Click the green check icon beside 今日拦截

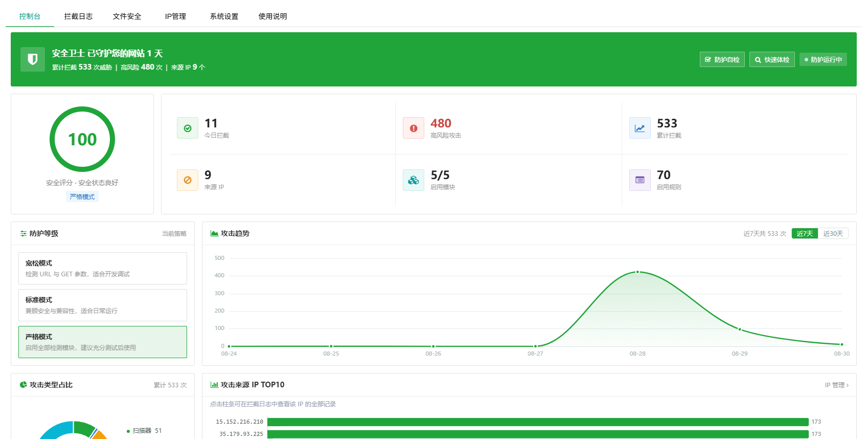[188, 128]
